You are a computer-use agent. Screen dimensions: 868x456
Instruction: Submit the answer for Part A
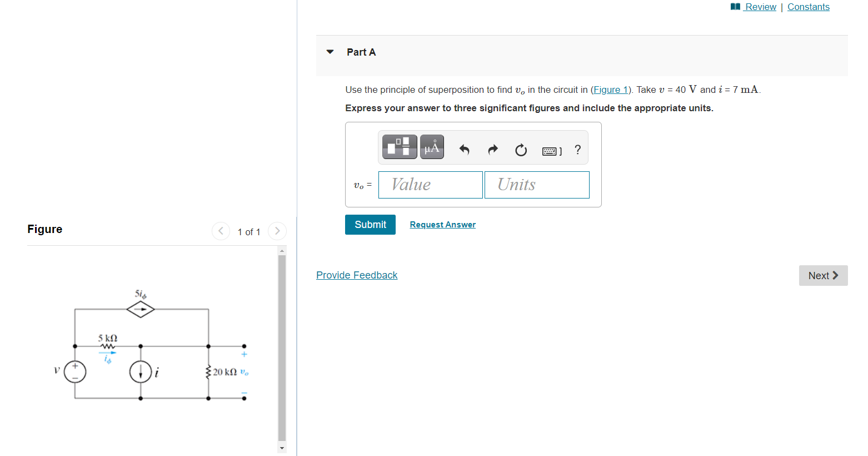click(x=370, y=224)
